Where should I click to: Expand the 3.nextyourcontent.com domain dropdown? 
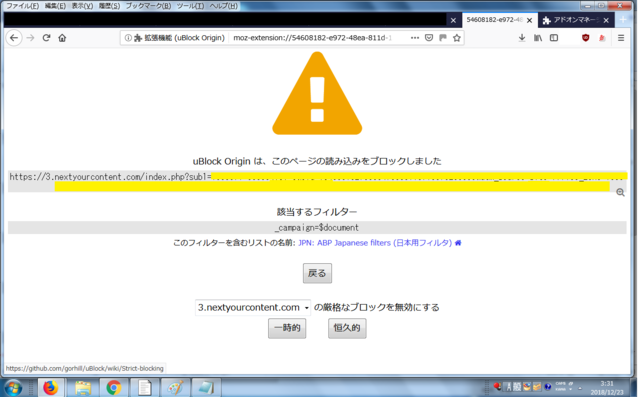[253, 307]
